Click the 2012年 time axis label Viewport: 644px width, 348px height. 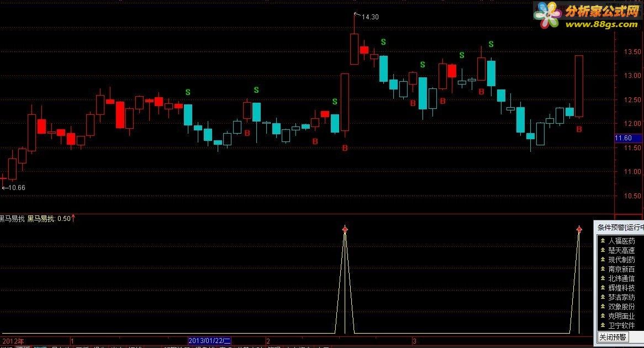coord(13,341)
